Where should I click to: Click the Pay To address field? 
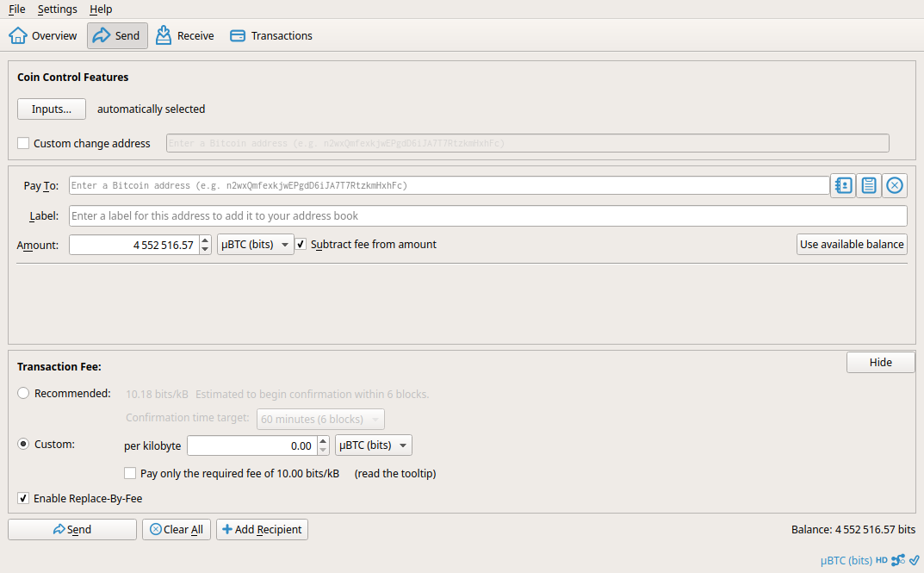click(x=449, y=186)
